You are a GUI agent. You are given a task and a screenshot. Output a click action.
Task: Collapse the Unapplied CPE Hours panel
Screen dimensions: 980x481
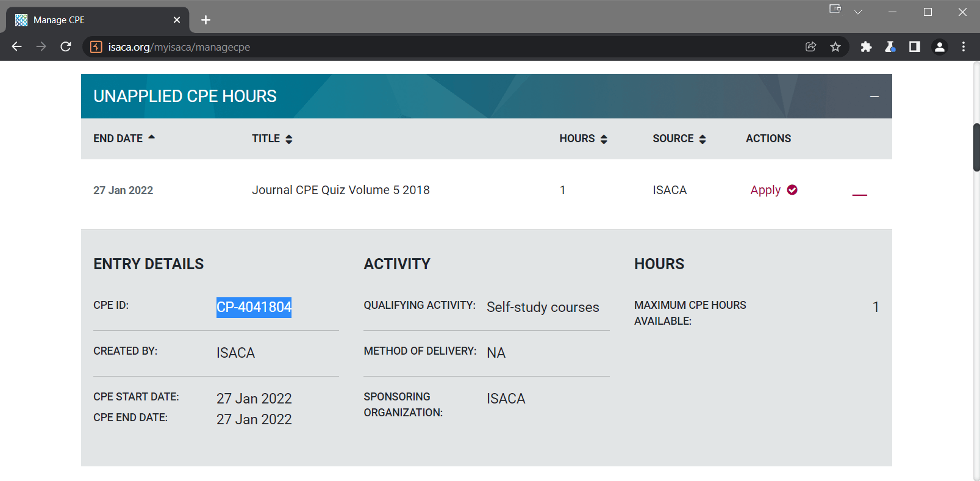[x=874, y=96]
